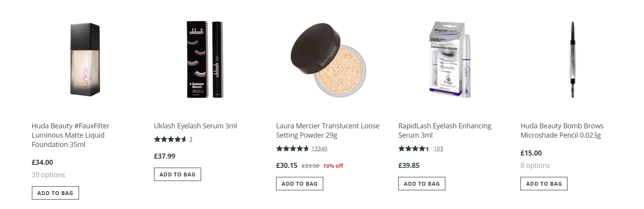
Task: View the 13340 reviews count link
Action: tap(319, 149)
